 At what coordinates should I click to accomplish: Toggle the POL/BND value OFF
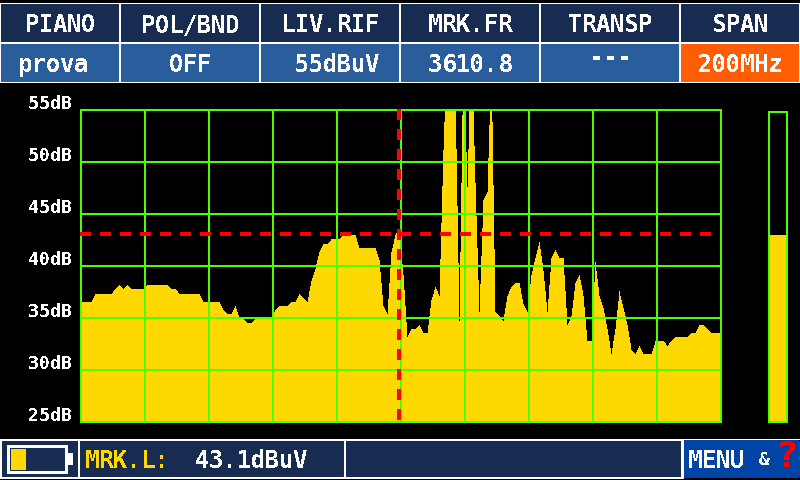190,63
